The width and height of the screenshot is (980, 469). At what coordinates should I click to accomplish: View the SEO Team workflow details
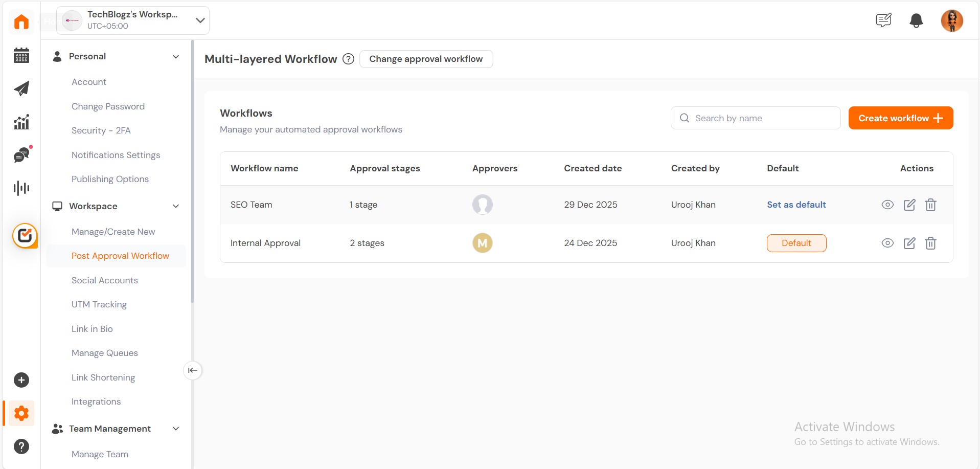[x=887, y=205]
